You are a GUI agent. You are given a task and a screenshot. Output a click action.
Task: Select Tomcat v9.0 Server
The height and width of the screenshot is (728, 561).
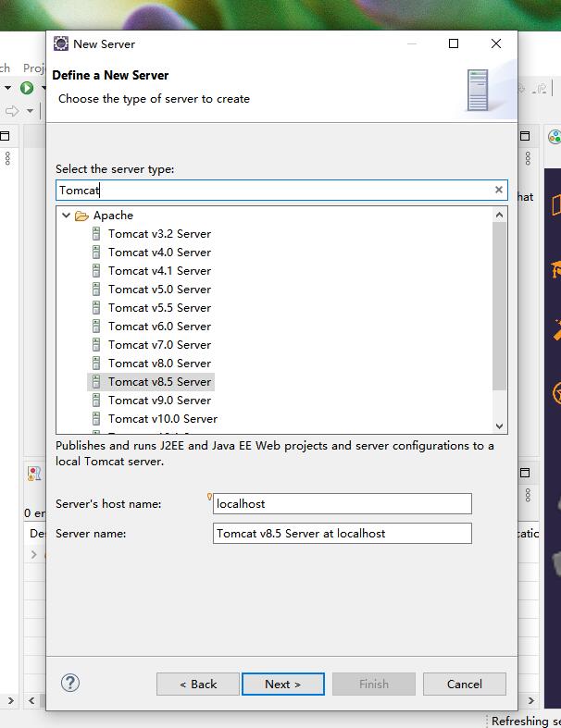159,401
